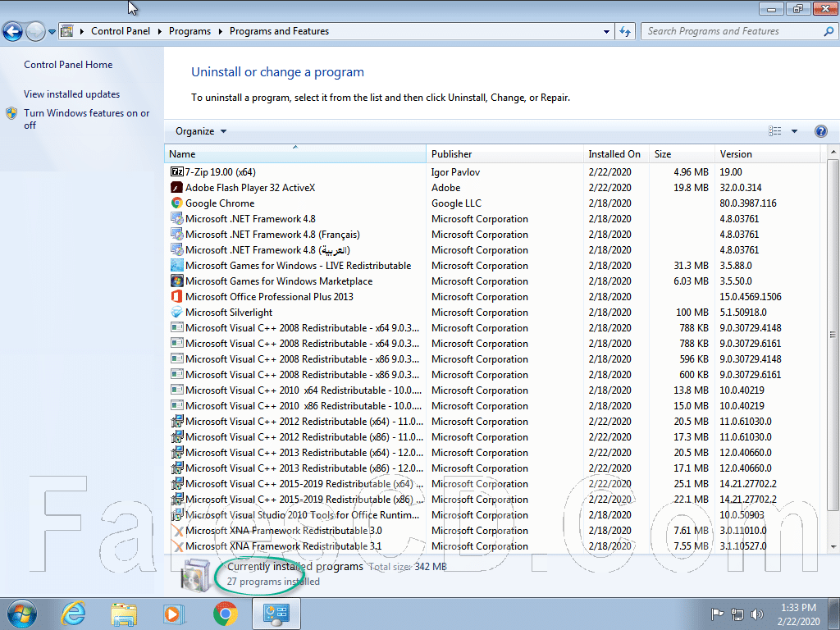The image size is (840, 630).
Task: Sort list by Publisher column
Action: tap(504, 153)
